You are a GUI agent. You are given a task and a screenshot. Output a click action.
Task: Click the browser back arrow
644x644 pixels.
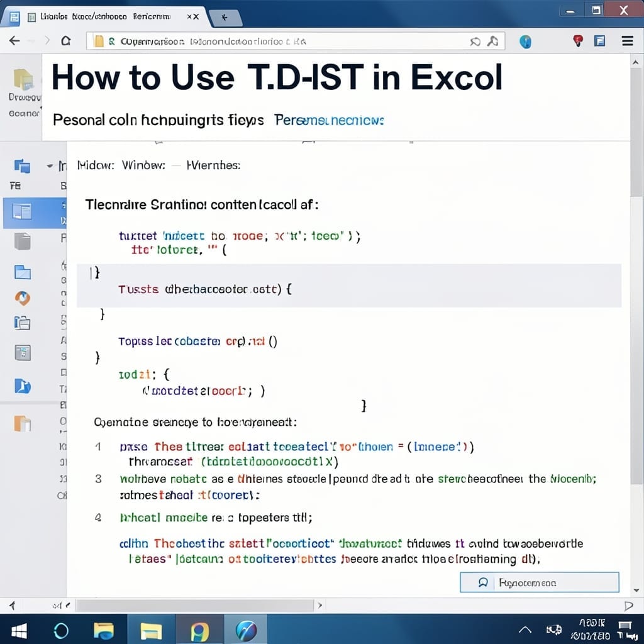(x=15, y=41)
